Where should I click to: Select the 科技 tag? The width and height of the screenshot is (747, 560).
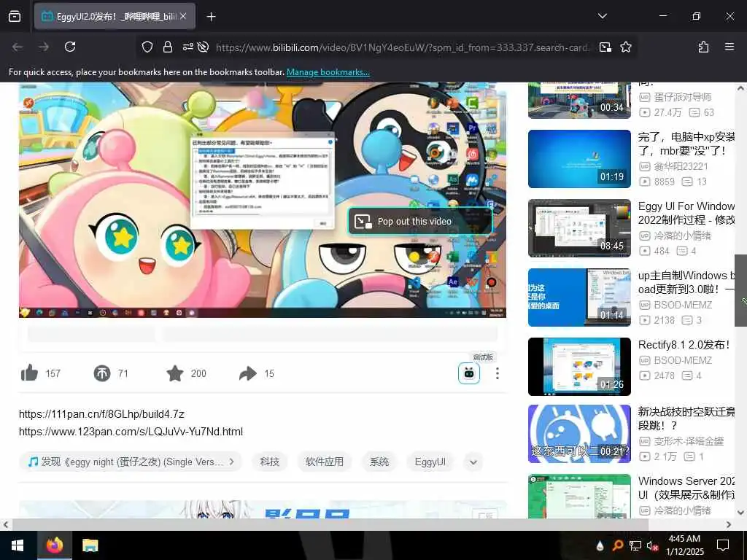(270, 462)
